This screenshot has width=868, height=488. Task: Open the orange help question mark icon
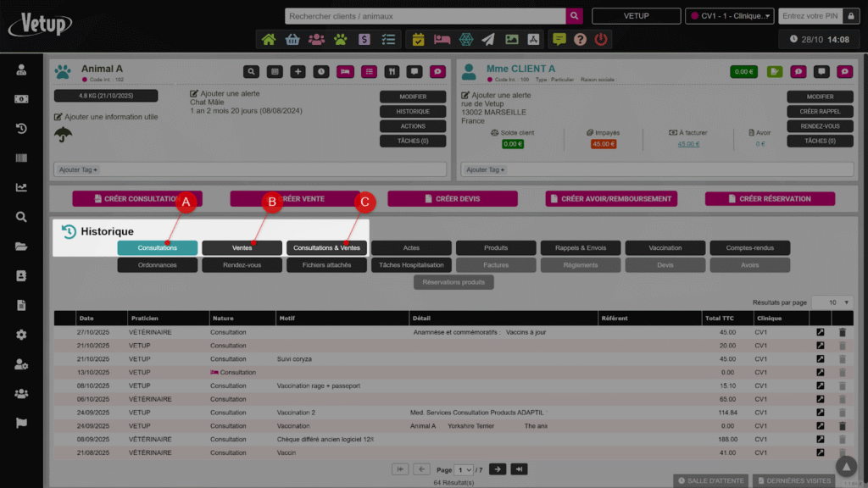(580, 39)
